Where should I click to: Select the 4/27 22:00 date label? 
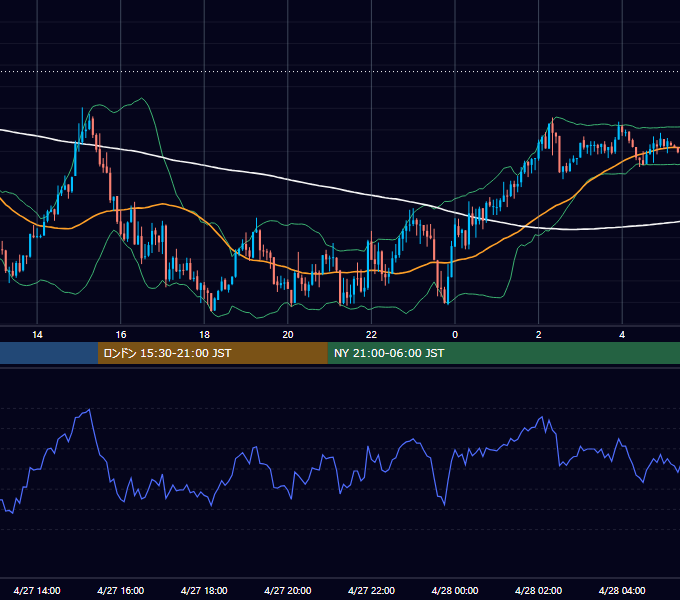tap(371, 590)
